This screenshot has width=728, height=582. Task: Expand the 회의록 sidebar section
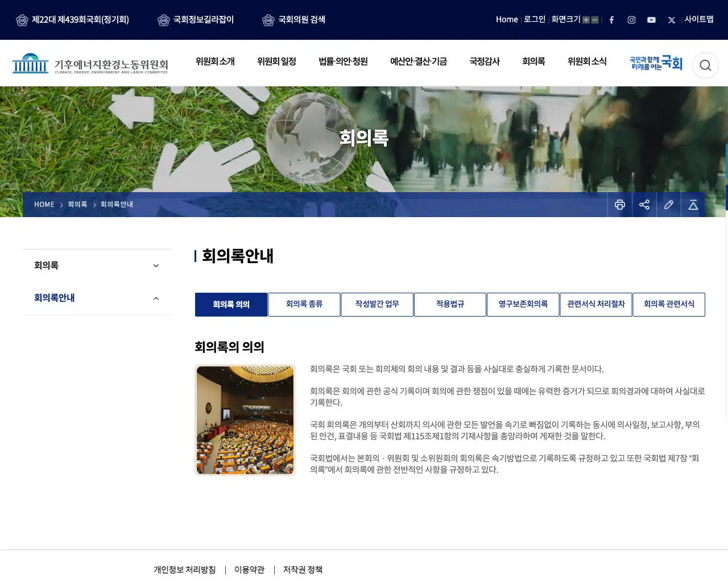pos(97,265)
